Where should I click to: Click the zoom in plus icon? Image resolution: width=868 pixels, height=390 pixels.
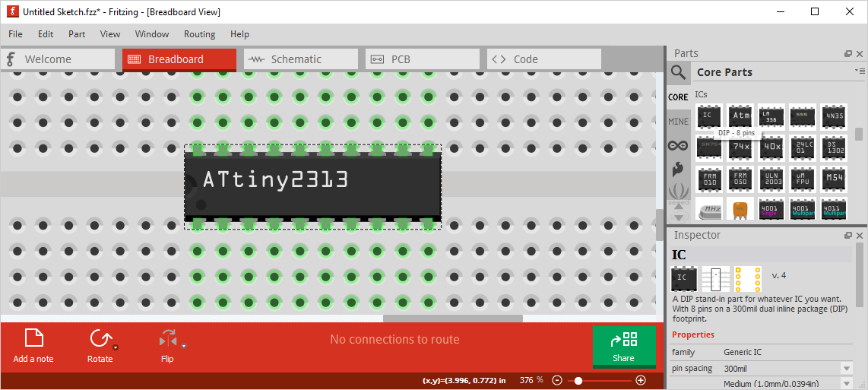pos(641,380)
